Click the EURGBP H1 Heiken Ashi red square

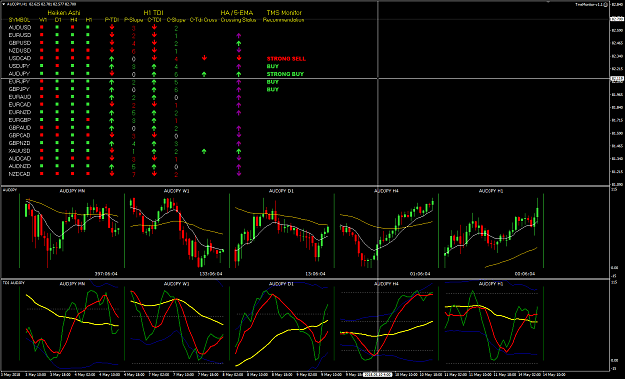click(88, 120)
